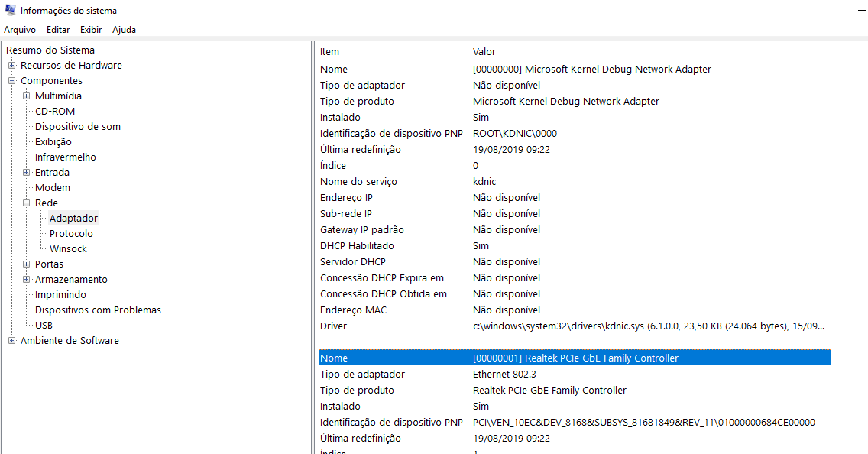The height and width of the screenshot is (454, 868).
Task: Select the Rede tree item
Action: [x=47, y=203]
